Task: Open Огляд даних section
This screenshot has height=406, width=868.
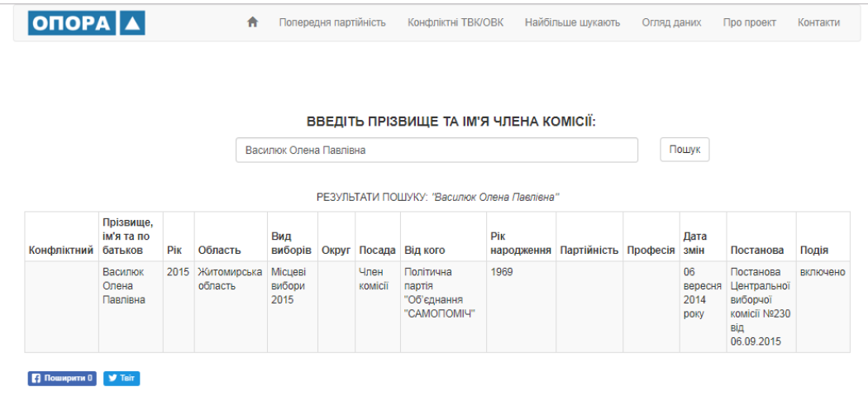Action: pyautogui.click(x=671, y=22)
